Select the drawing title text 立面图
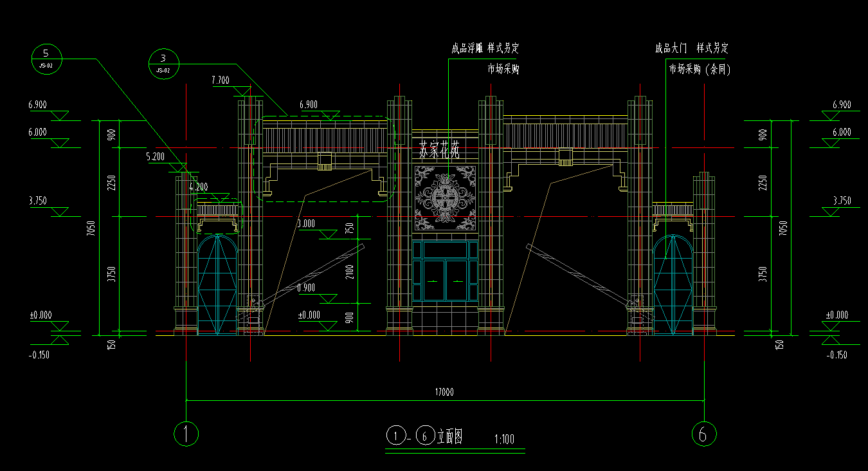 click(450, 436)
